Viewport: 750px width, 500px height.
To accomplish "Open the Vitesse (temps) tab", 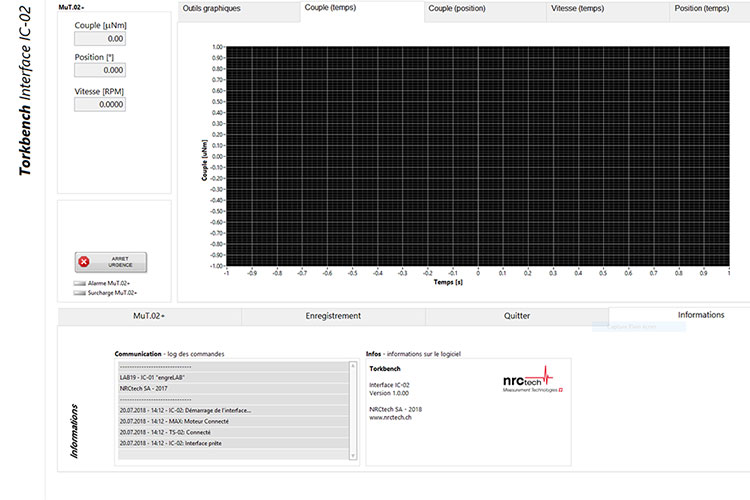I will coord(608,11).
